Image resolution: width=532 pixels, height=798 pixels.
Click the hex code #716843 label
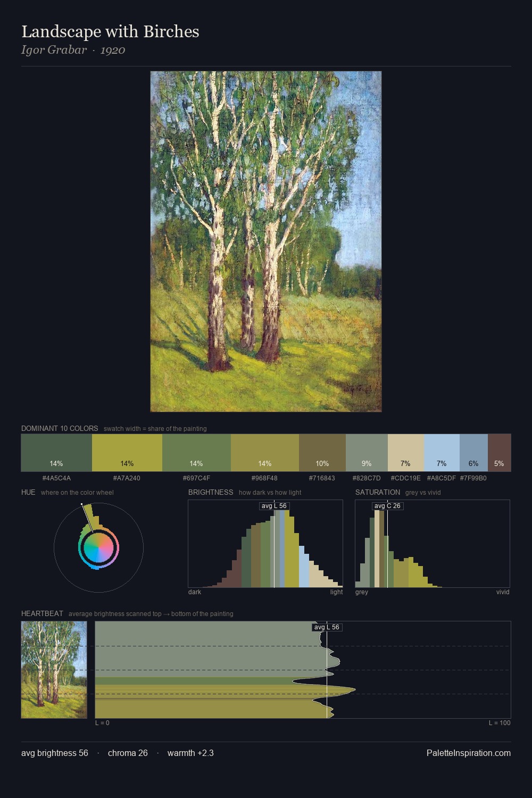pos(322,478)
